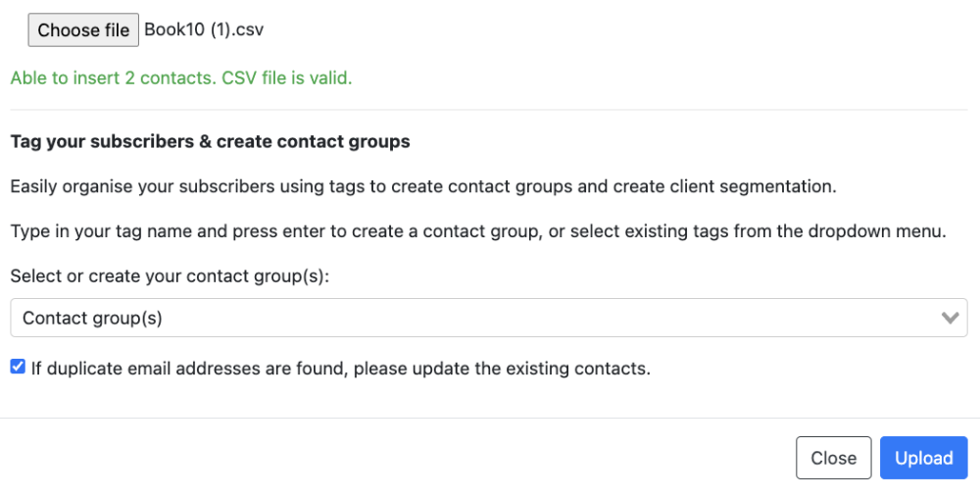The width and height of the screenshot is (980, 497).
Task: Click the duplicate email update label text
Action: (x=340, y=370)
